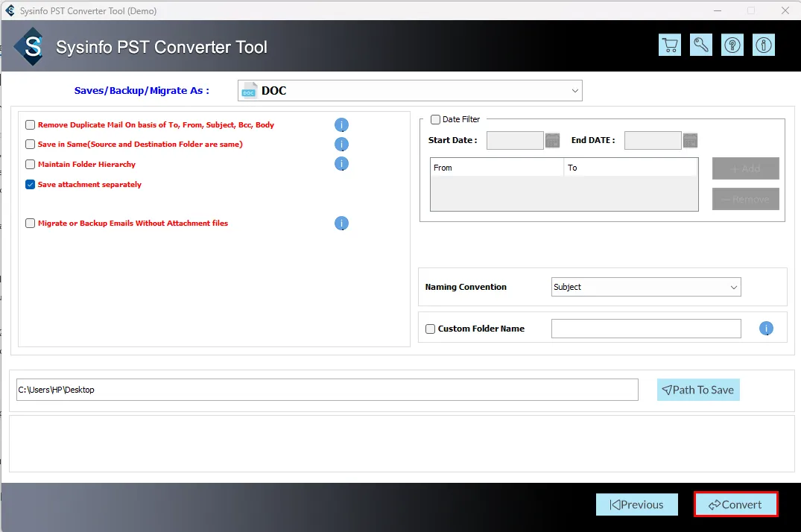Screen dimensions: 801x532
Task: Enable the Date Filter checkbox
Action: pos(436,120)
